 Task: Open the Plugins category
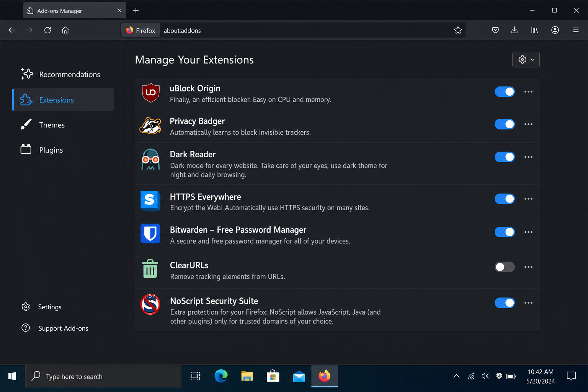pos(63,150)
